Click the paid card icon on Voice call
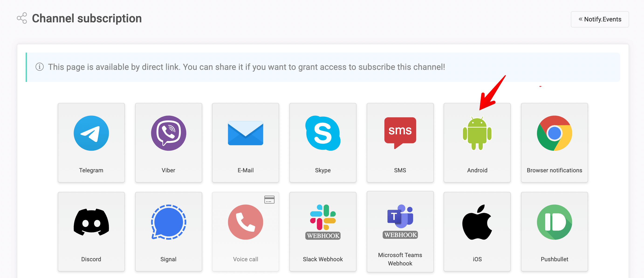The height and width of the screenshot is (278, 644). point(269,200)
